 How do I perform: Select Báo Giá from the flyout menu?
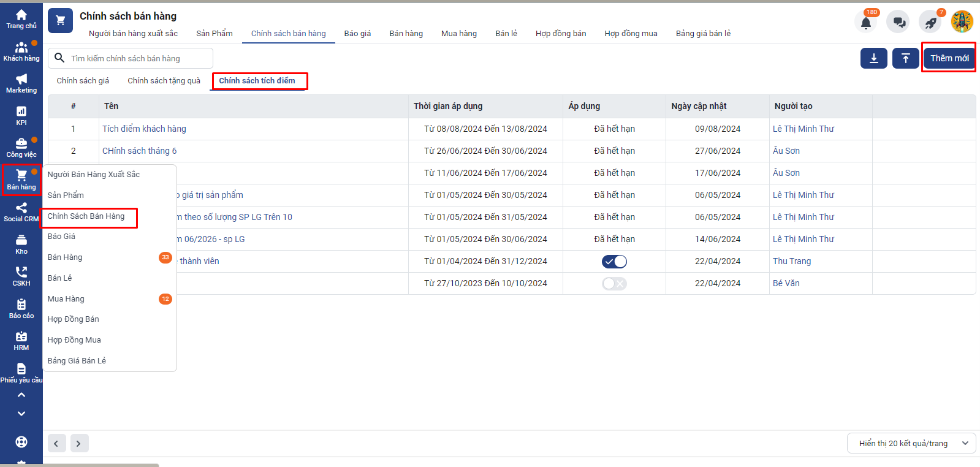tap(61, 237)
